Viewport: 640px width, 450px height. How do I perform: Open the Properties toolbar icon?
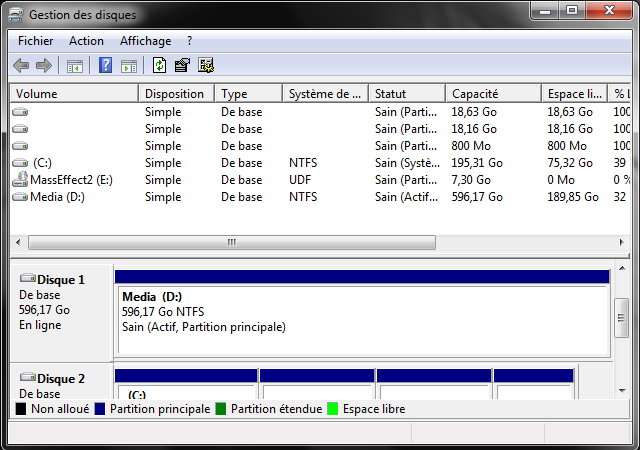coord(182,66)
